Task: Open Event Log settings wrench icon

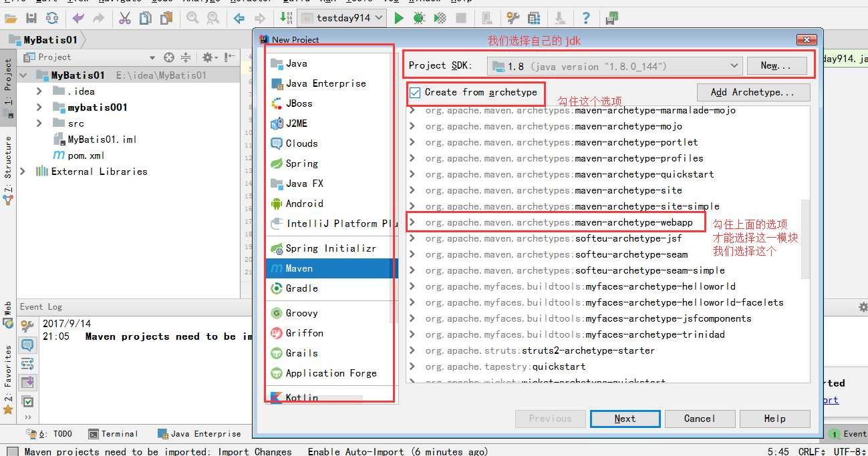Action: (27, 326)
